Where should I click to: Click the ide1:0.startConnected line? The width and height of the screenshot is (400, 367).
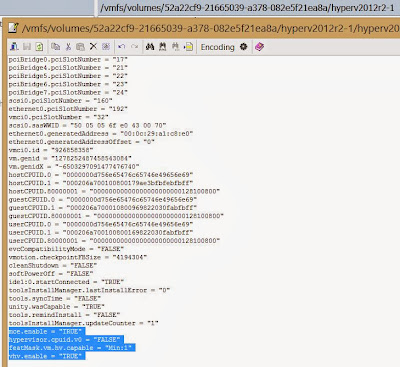click(x=66, y=282)
